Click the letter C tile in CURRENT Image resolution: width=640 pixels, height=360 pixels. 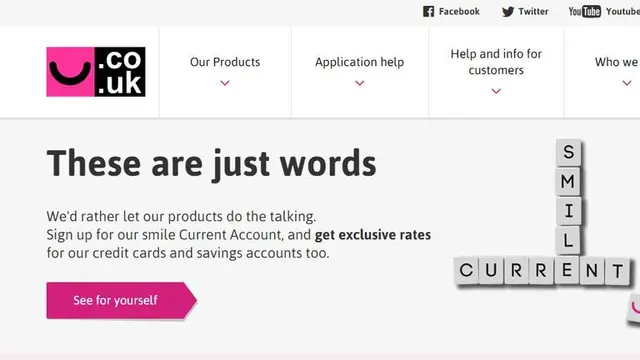(x=466, y=270)
